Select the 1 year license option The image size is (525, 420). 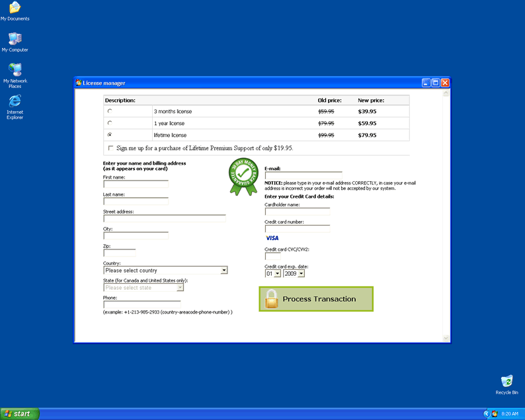pyautogui.click(x=110, y=123)
